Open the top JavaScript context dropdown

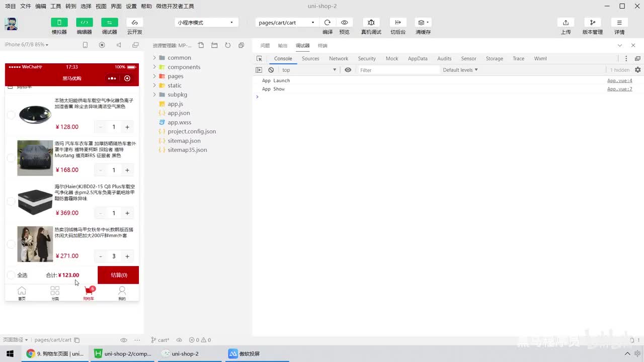point(309,70)
